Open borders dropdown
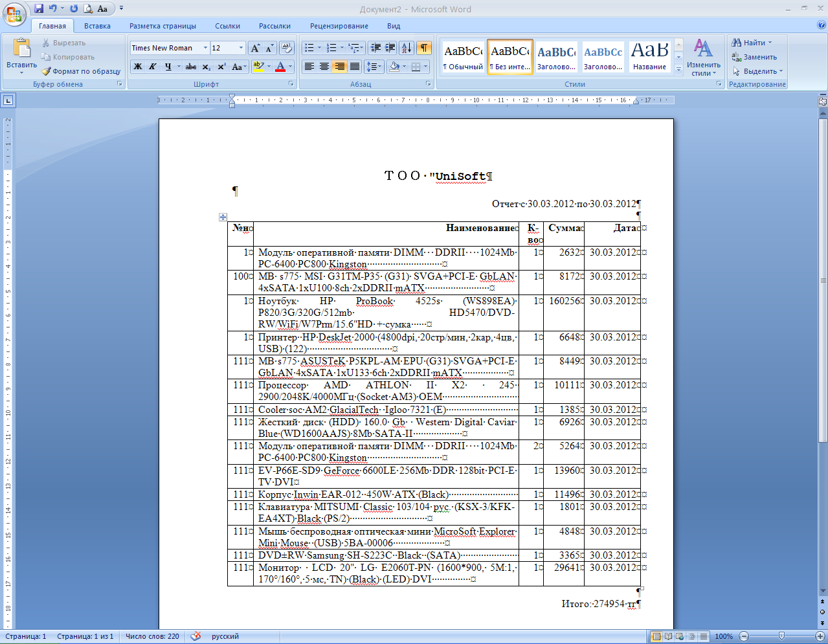This screenshot has width=828, height=644. click(x=426, y=67)
